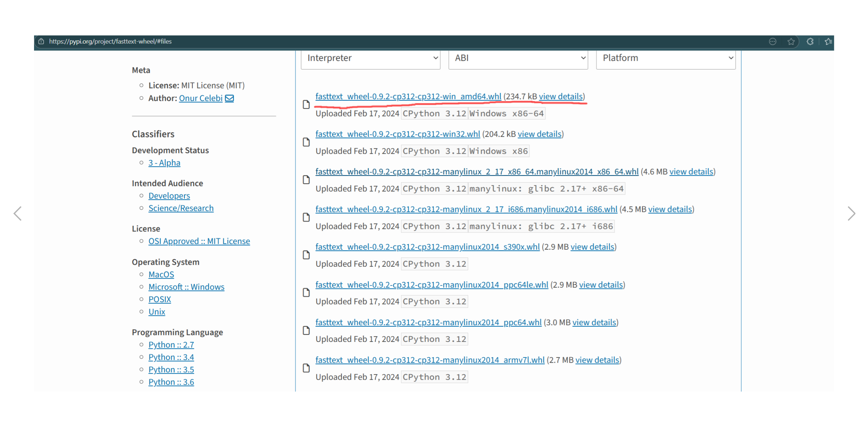The width and height of the screenshot is (868, 427).
Task: Open the Platform filter dropdown
Action: tap(665, 58)
